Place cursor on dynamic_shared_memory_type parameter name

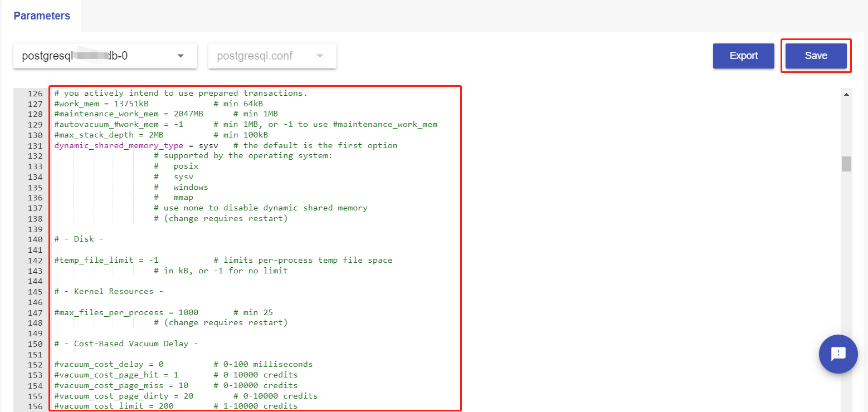[x=118, y=145]
